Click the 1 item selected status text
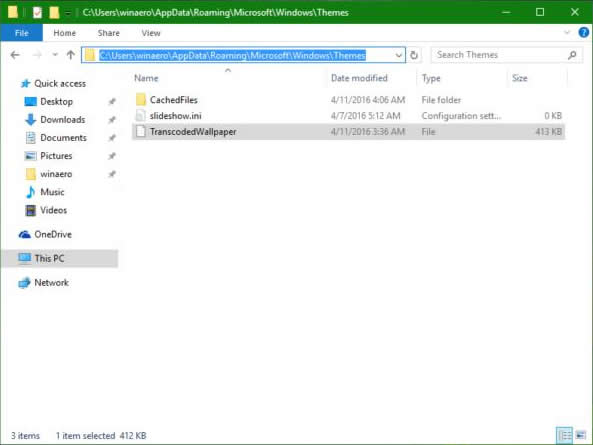This screenshot has width=593, height=445. pyautogui.click(x=85, y=436)
